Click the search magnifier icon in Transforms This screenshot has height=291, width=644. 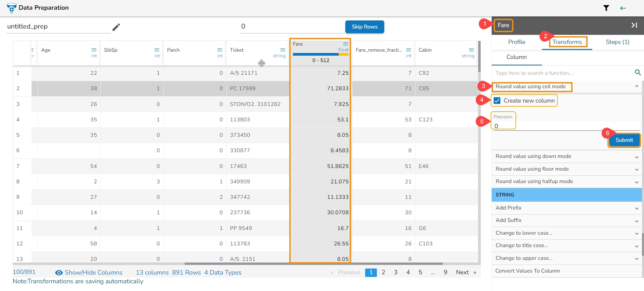point(638,72)
